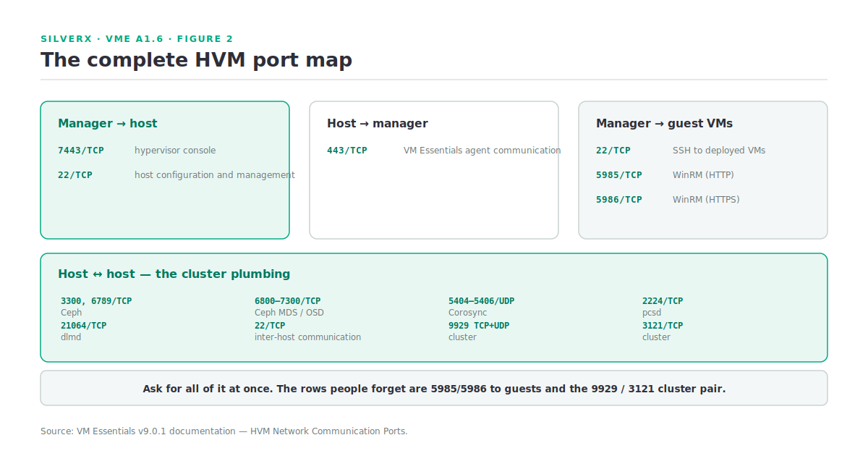Select the 'Host → manager' card heading
The image size is (868, 456).
(x=378, y=124)
